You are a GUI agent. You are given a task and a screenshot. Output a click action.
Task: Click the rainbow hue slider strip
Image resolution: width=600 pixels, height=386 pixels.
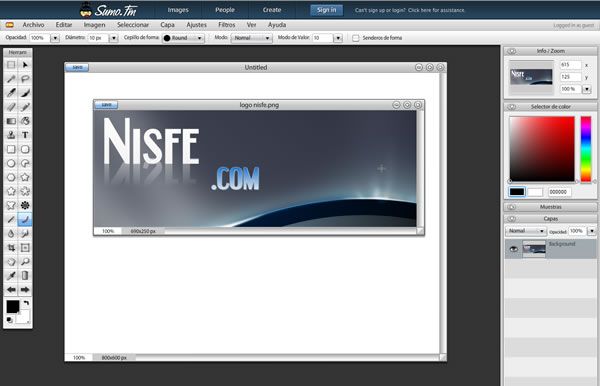(x=586, y=149)
